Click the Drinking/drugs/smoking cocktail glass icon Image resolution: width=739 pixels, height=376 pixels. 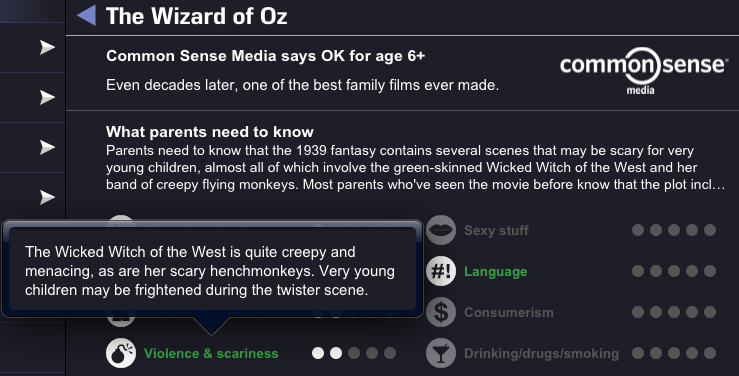point(441,353)
